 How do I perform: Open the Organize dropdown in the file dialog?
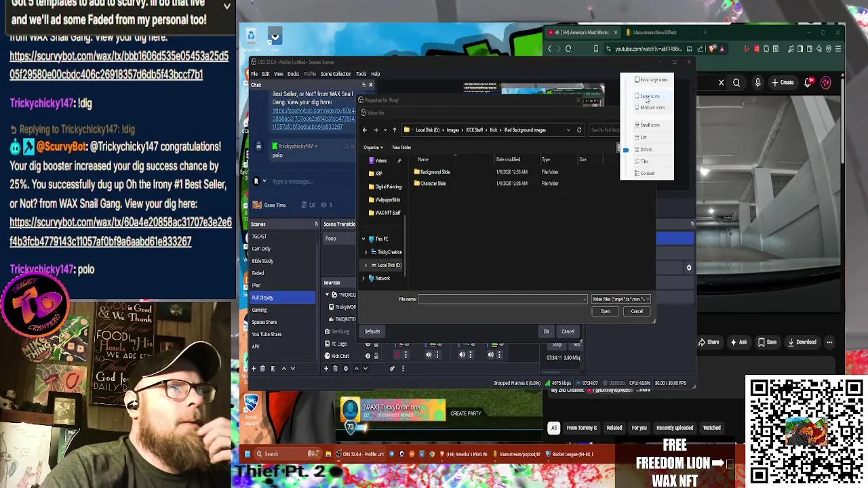pos(373,148)
